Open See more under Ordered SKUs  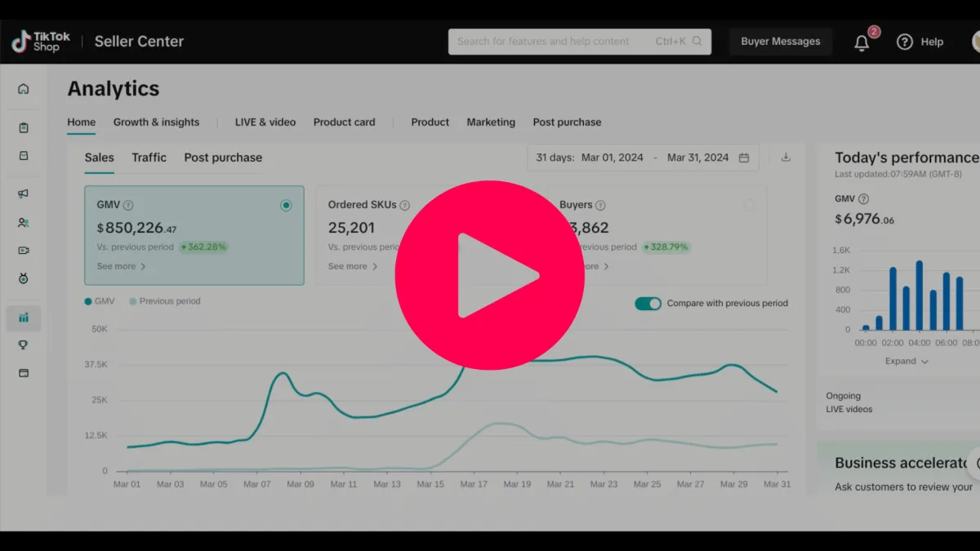[x=353, y=266]
